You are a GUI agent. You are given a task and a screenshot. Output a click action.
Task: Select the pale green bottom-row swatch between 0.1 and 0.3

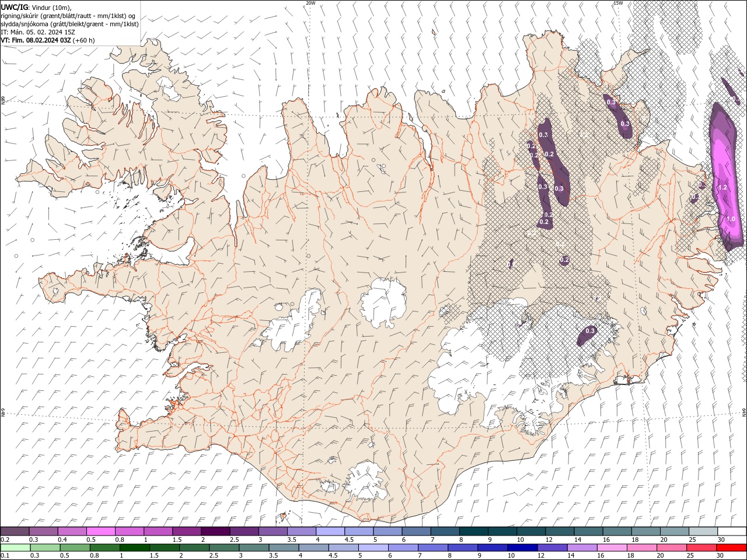(x=15, y=548)
